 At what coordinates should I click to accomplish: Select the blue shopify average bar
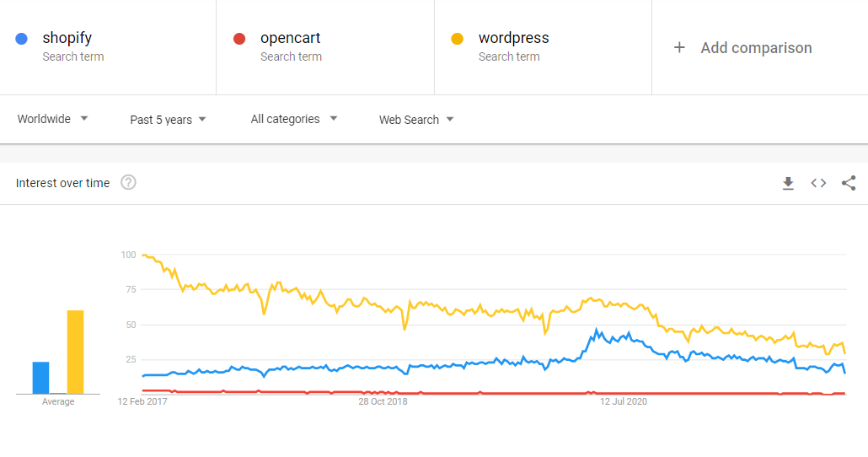(41, 378)
